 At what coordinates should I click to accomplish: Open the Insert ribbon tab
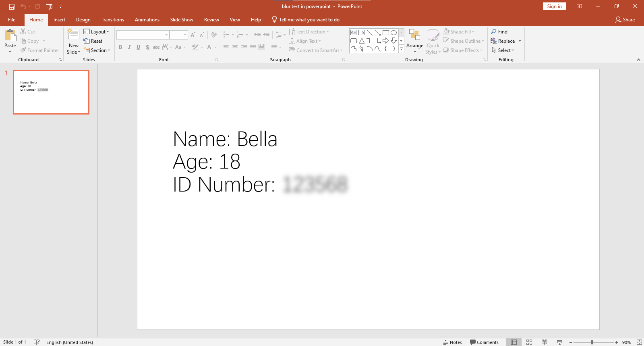pos(59,20)
